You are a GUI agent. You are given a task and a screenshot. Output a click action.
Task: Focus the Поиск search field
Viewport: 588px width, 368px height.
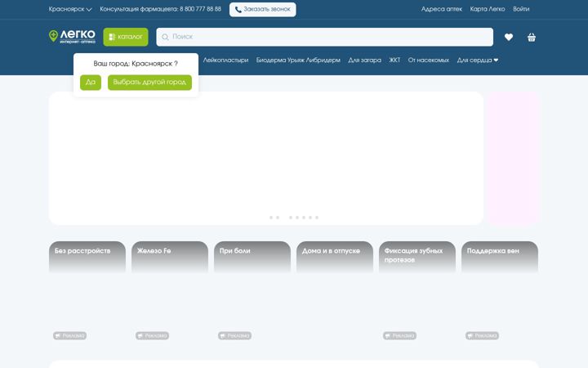325,37
